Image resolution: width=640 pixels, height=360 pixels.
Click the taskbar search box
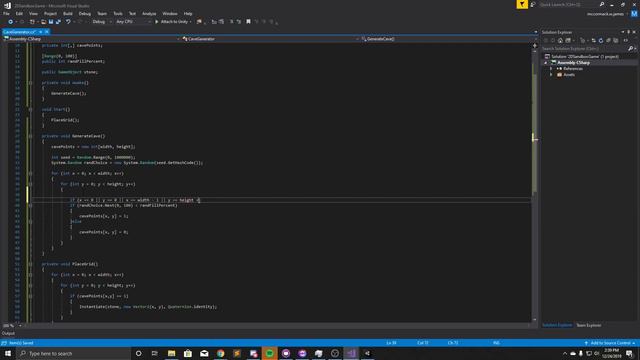[73, 353]
